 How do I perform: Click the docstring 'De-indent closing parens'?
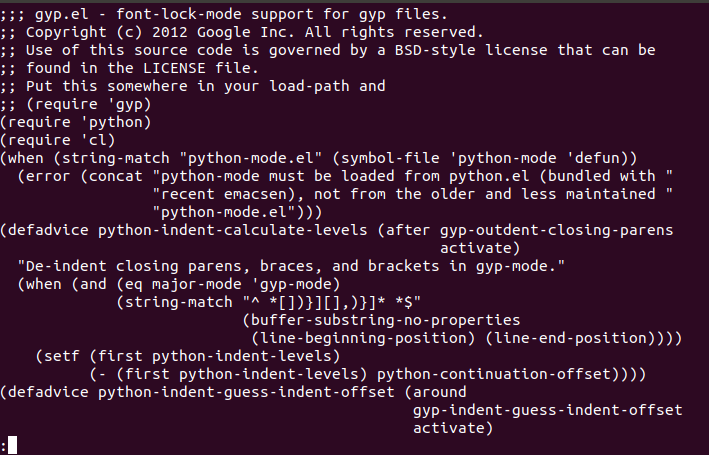click(134, 266)
